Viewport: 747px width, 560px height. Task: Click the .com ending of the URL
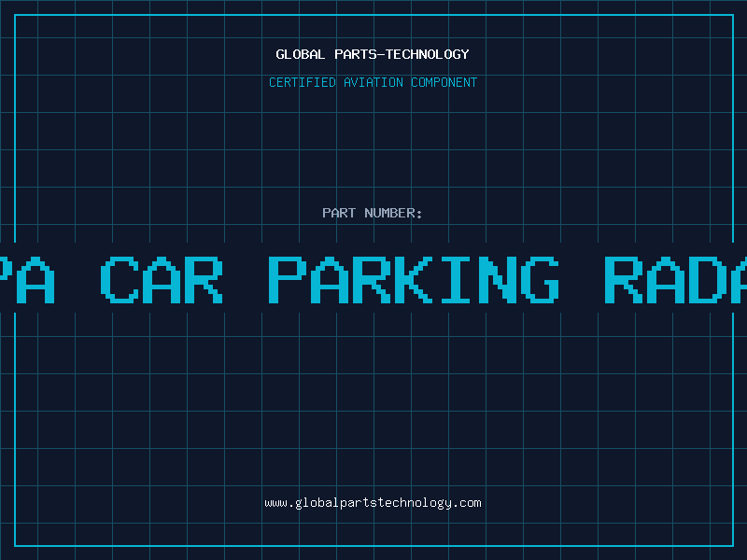click(x=467, y=503)
